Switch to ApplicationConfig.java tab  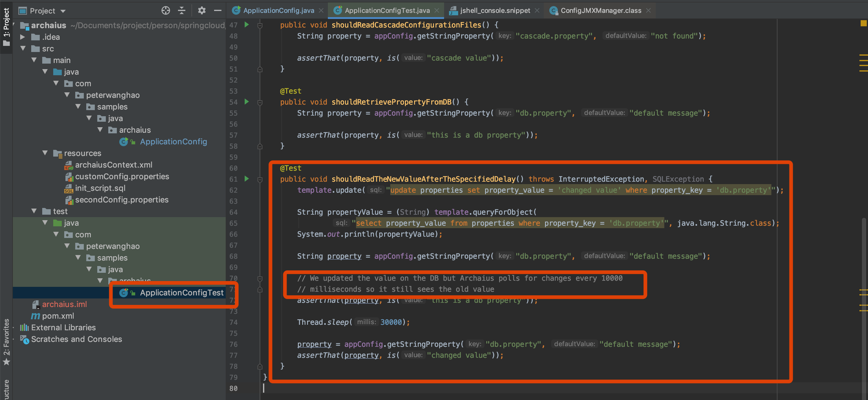tap(278, 10)
